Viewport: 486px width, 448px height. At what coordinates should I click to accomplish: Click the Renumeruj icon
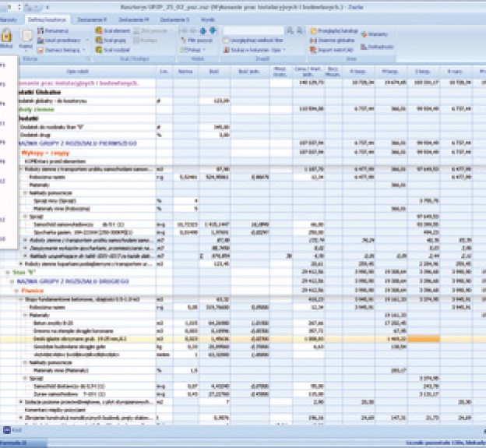40,30
